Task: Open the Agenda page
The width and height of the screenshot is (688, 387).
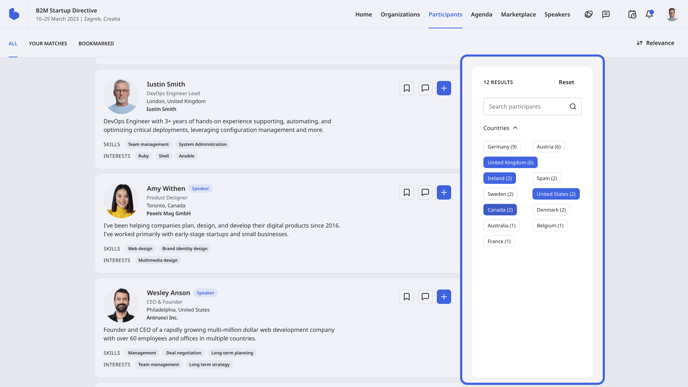Action: [481, 14]
